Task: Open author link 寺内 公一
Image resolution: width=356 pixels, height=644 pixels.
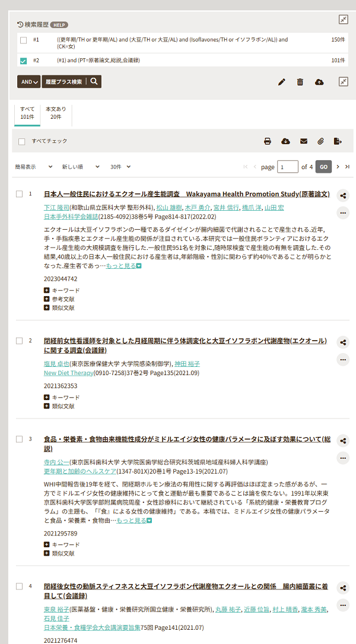Action: pos(57,462)
